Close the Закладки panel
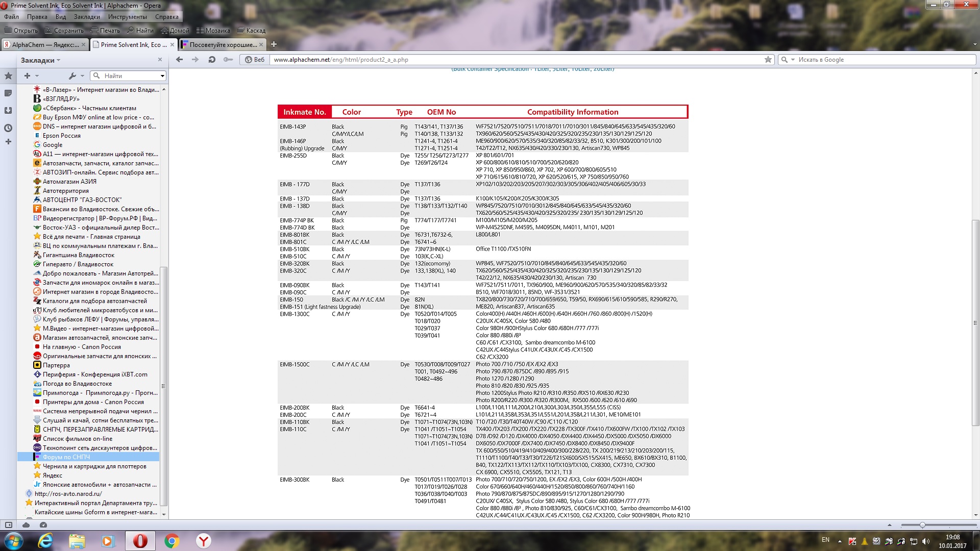 (x=160, y=60)
